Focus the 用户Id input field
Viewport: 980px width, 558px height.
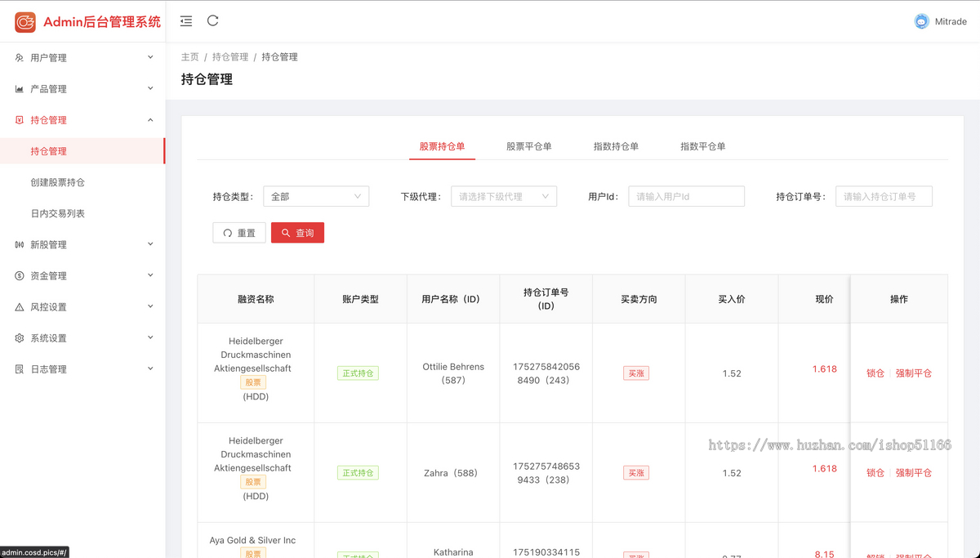point(686,196)
